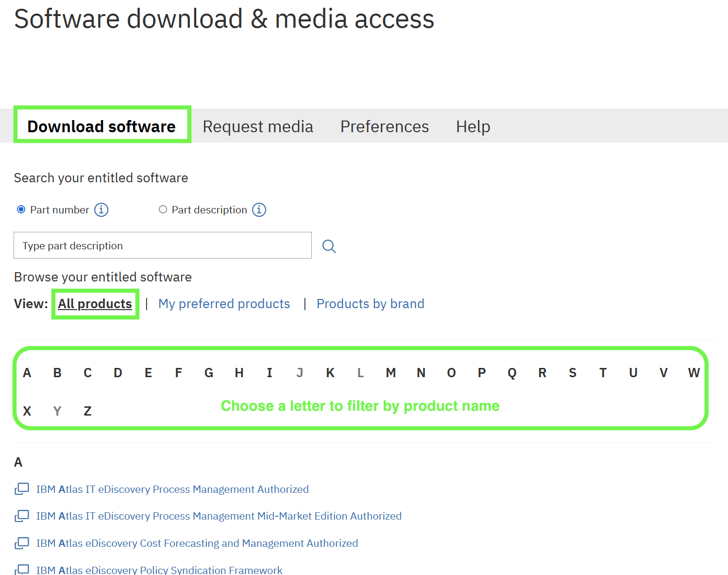Filter products by letter M
The width and height of the screenshot is (728, 575).
tap(391, 373)
